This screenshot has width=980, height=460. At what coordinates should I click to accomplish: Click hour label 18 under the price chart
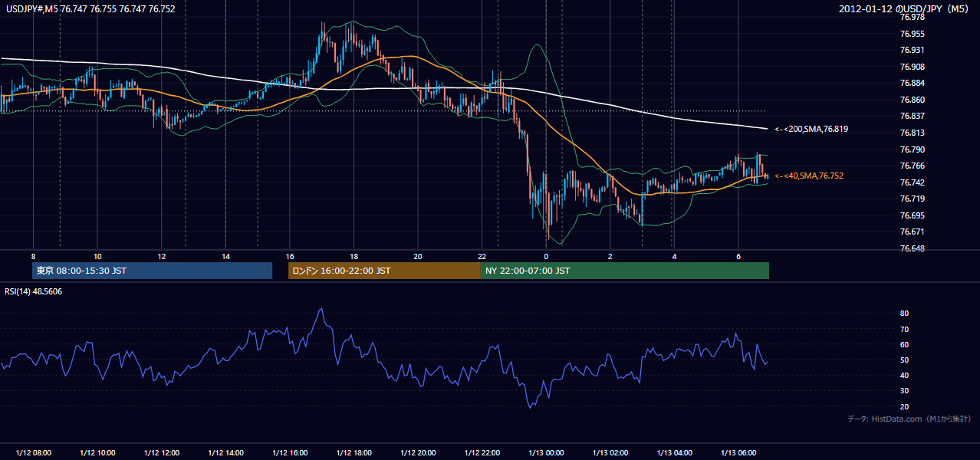[354, 255]
